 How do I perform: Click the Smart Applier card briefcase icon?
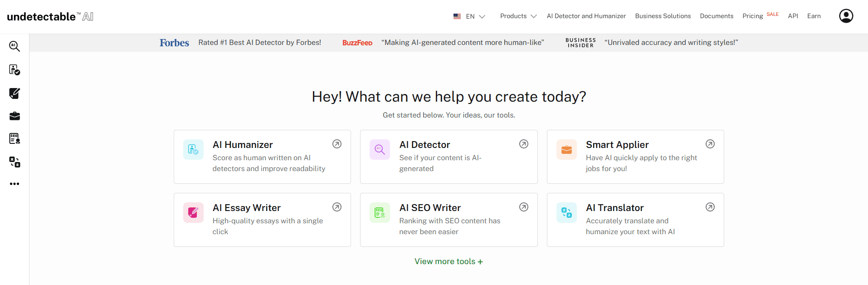pos(566,149)
